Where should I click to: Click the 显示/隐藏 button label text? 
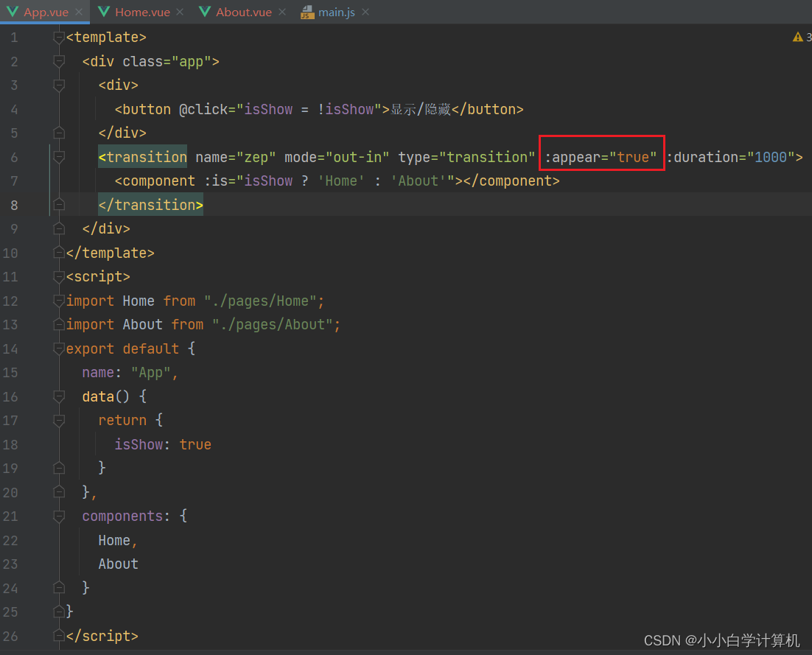[421, 109]
